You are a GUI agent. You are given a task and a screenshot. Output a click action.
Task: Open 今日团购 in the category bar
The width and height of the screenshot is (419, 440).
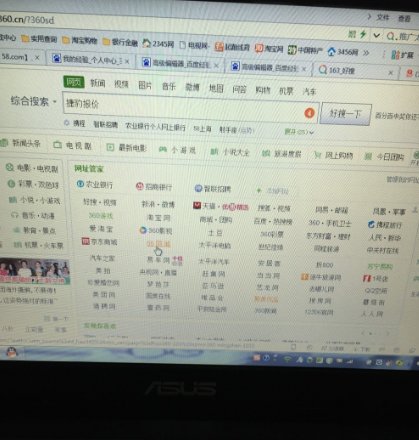[384, 157]
